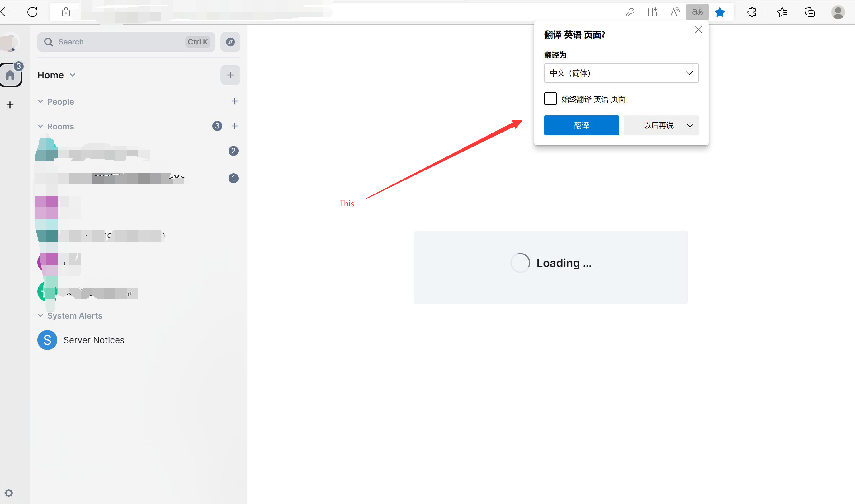Click the Read aloud icon in the toolbar
Screen dimensions: 855x504
(674, 12)
